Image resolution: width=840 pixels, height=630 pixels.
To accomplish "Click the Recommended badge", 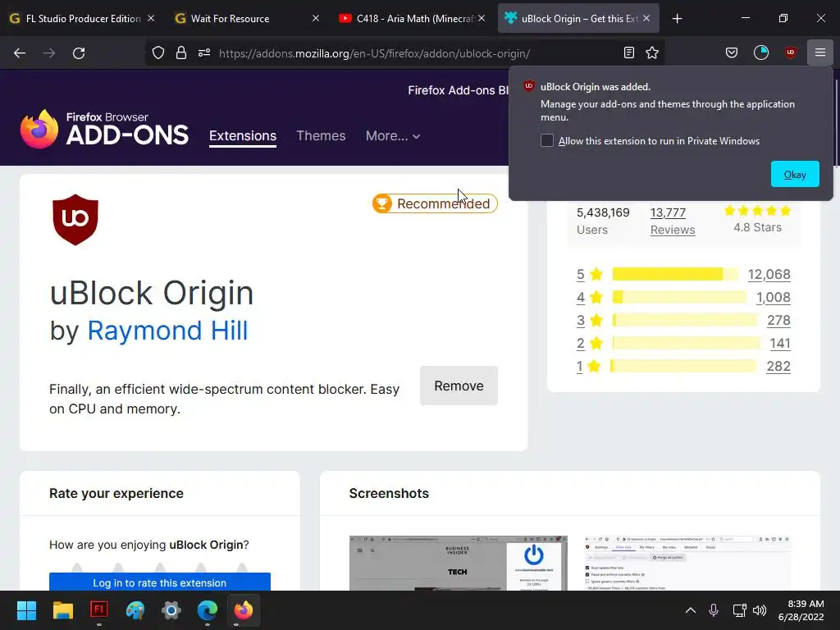I will [x=435, y=203].
